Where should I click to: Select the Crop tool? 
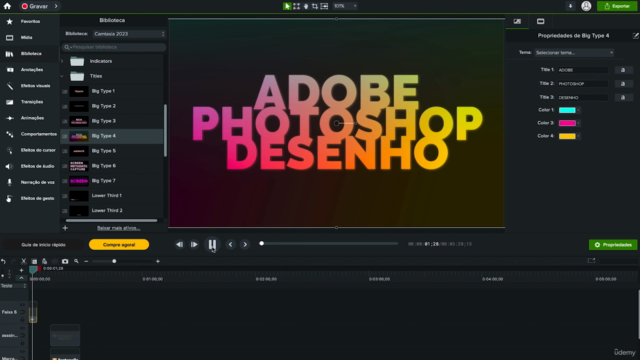point(315,6)
